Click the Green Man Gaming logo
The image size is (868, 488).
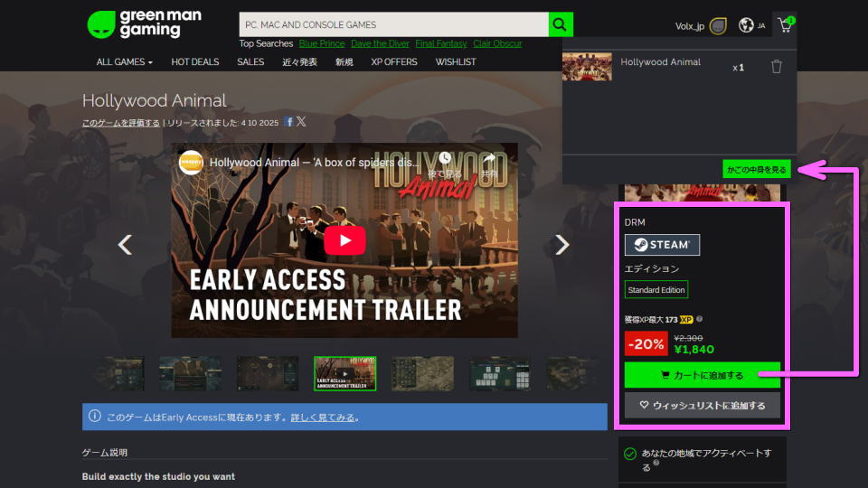[144, 24]
